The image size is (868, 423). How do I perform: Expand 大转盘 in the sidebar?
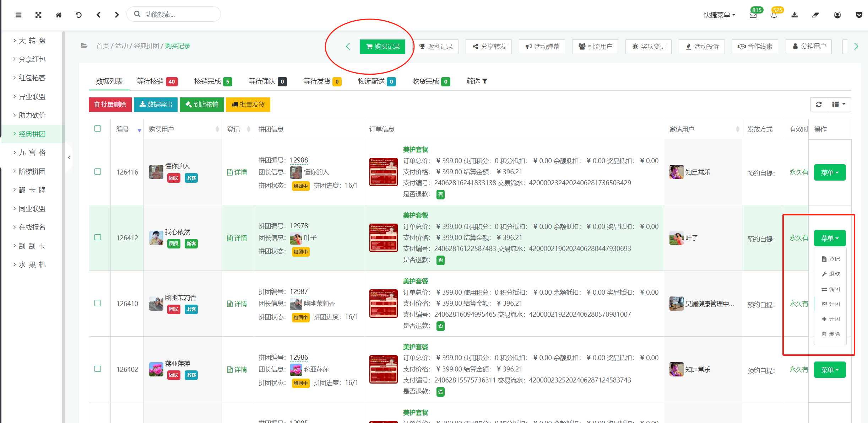click(32, 41)
